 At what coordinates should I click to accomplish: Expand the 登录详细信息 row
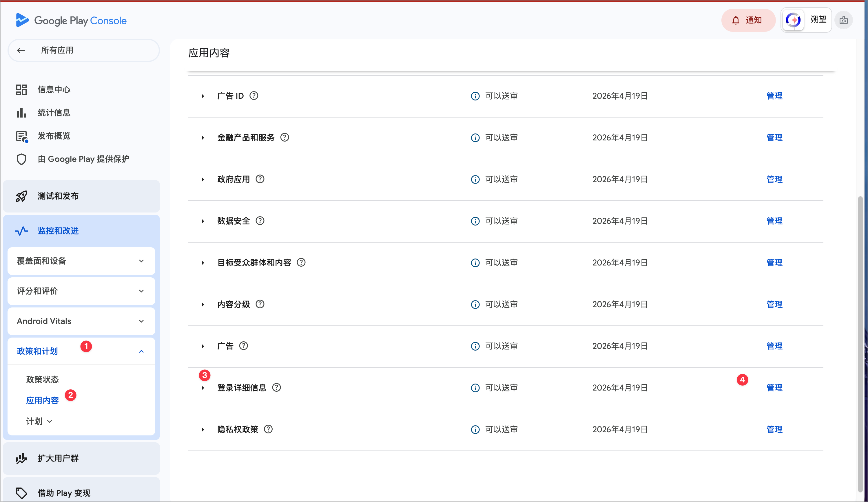(x=203, y=388)
